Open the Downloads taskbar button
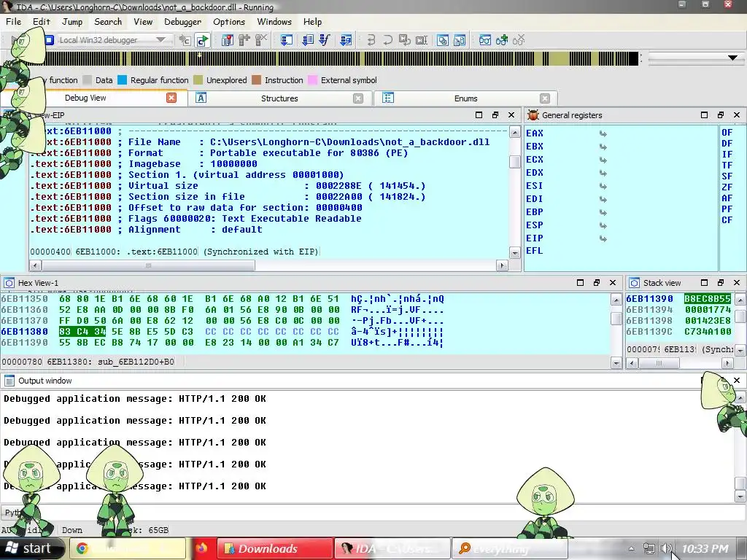The width and height of the screenshot is (747, 560). [x=275, y=548]
